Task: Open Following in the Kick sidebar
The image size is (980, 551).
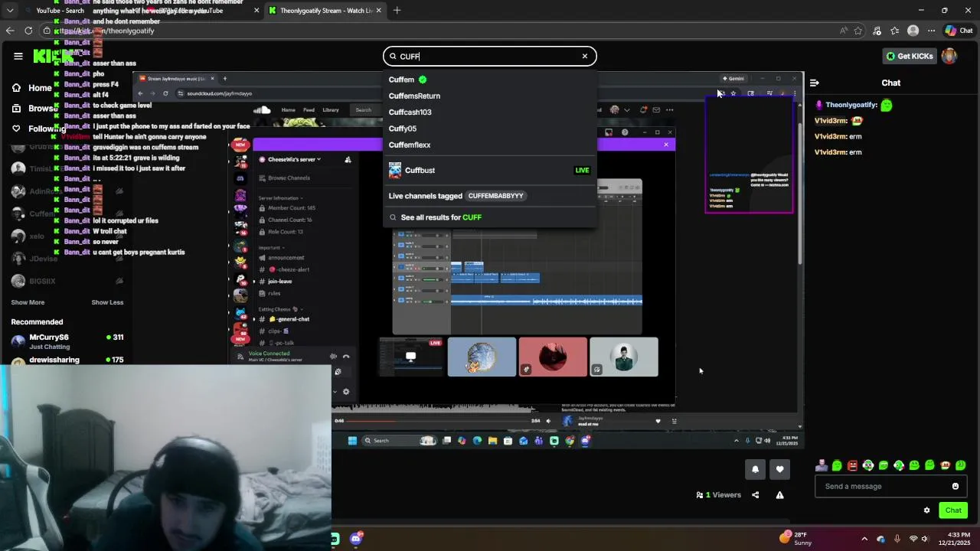Action: click(38, 129)
